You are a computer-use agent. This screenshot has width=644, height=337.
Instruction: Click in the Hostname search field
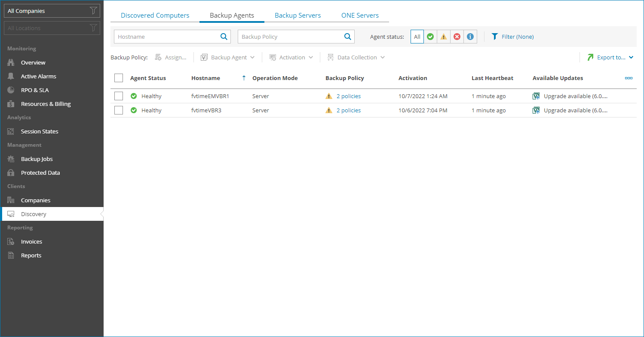[168, 37]
